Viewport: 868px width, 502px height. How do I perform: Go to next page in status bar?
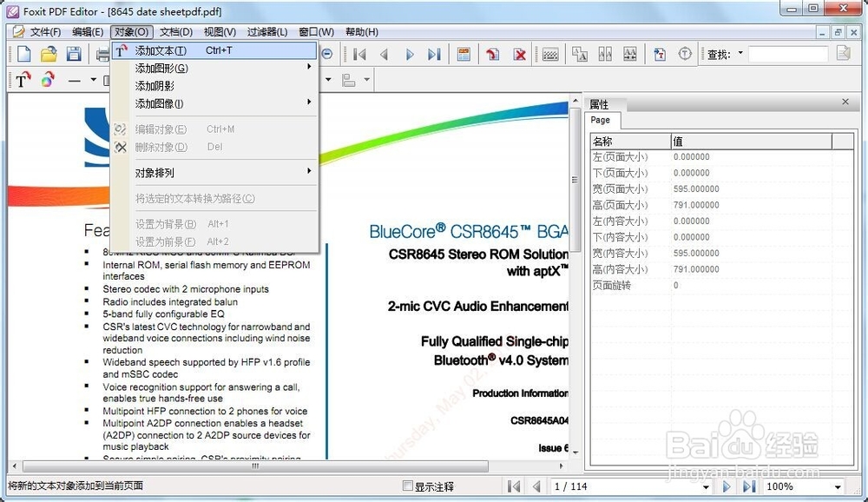726,486
